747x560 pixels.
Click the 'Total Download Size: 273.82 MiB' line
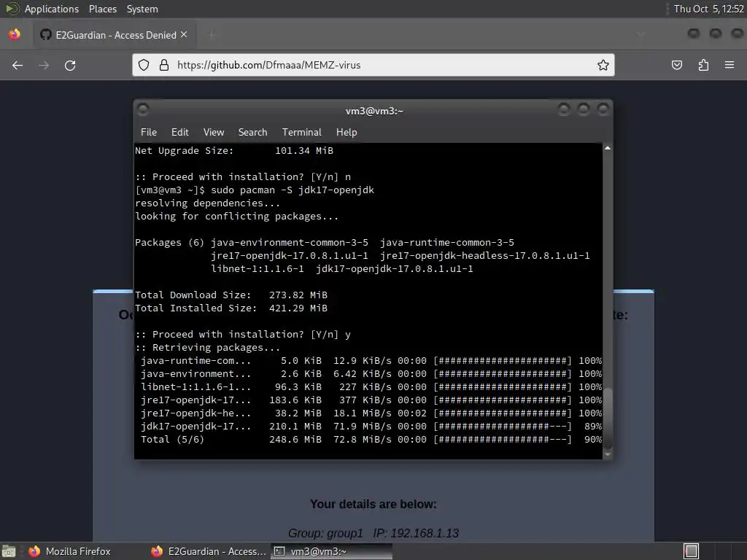coord(231,295)
